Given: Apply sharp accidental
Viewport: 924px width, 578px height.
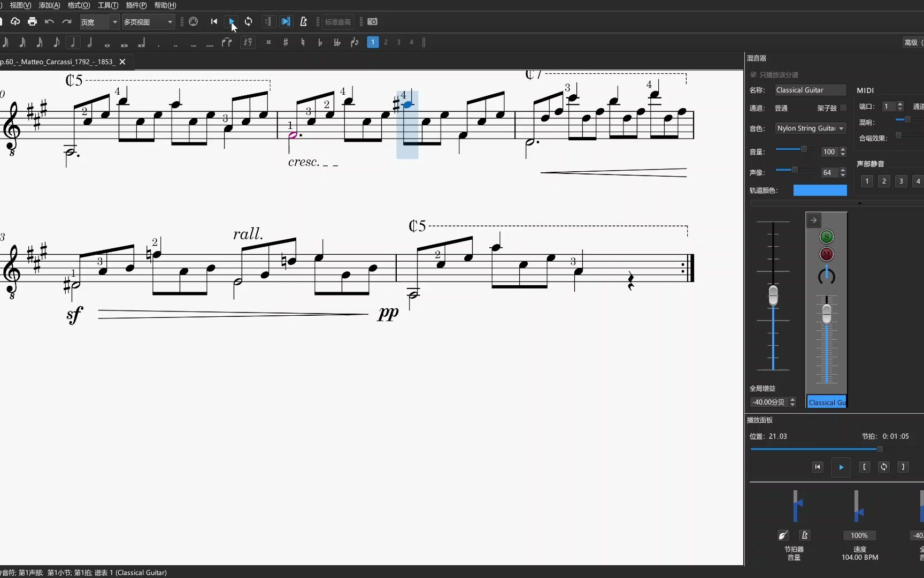Looking at the screenshot, I should [x=286, y=42].
